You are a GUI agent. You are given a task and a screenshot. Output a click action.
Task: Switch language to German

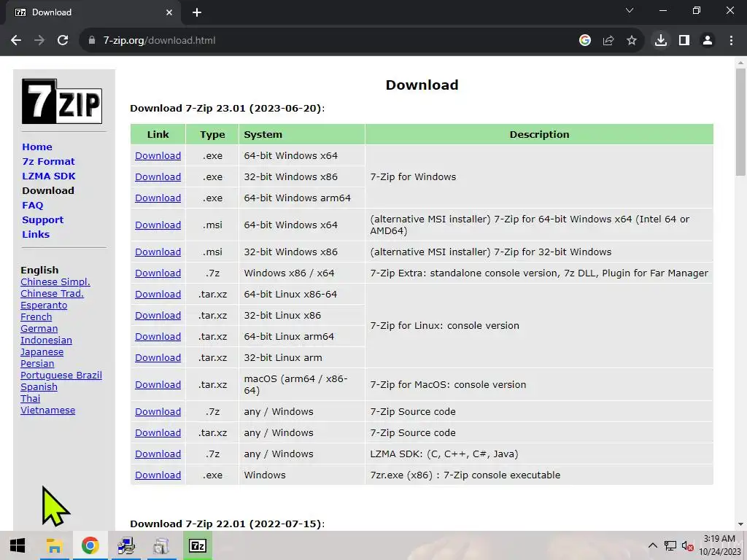pos(39,329)
